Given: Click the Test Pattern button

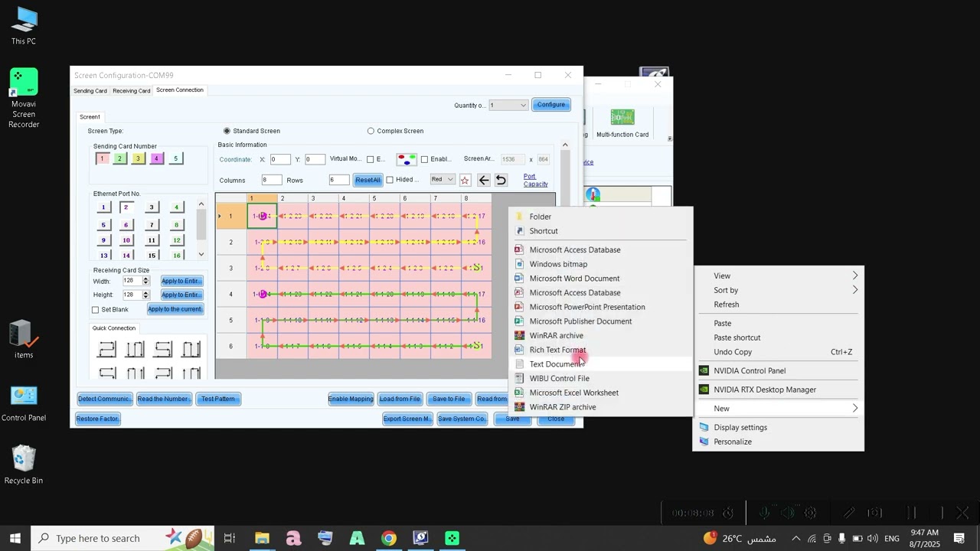Looking at the screenshot, I should (218, 399).
